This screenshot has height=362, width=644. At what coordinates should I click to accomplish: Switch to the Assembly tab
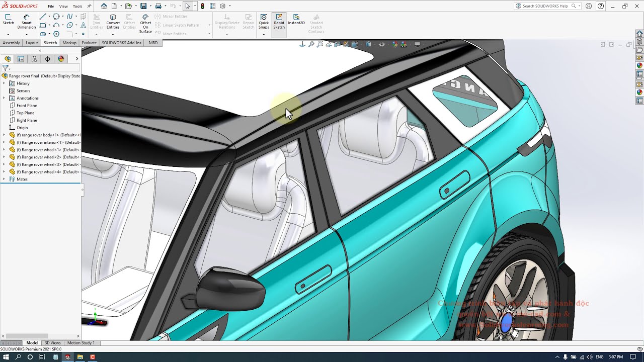[11, 43]
